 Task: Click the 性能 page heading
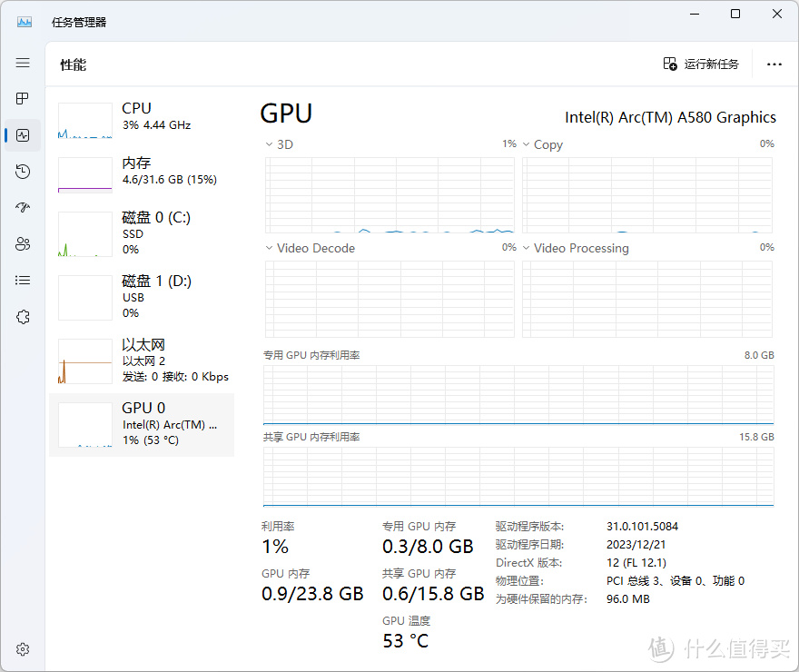point(74,64)
